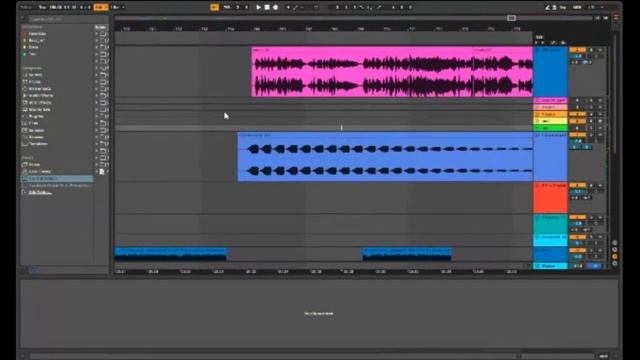Select the pink audio clip

pyautogui.click(x=392, y=72)
